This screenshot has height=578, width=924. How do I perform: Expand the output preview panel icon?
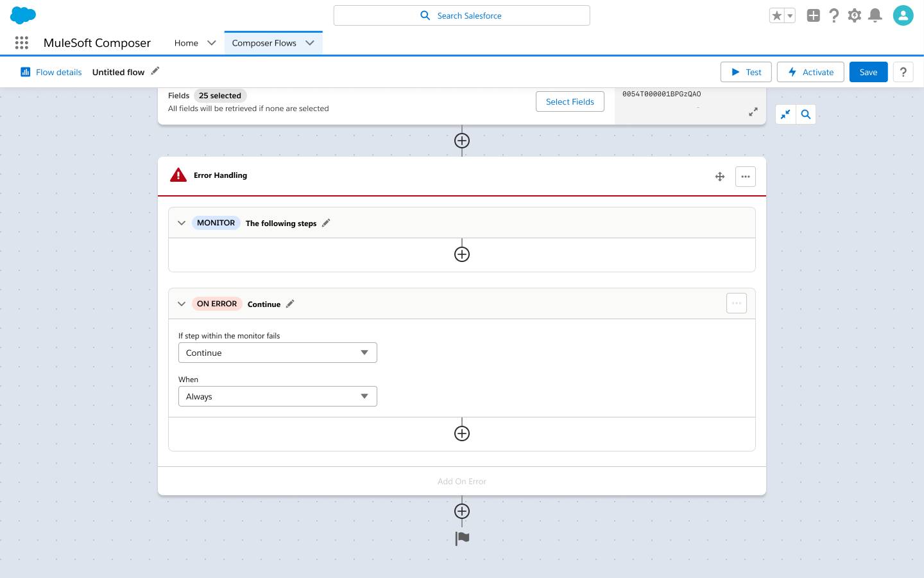[753, 112]
